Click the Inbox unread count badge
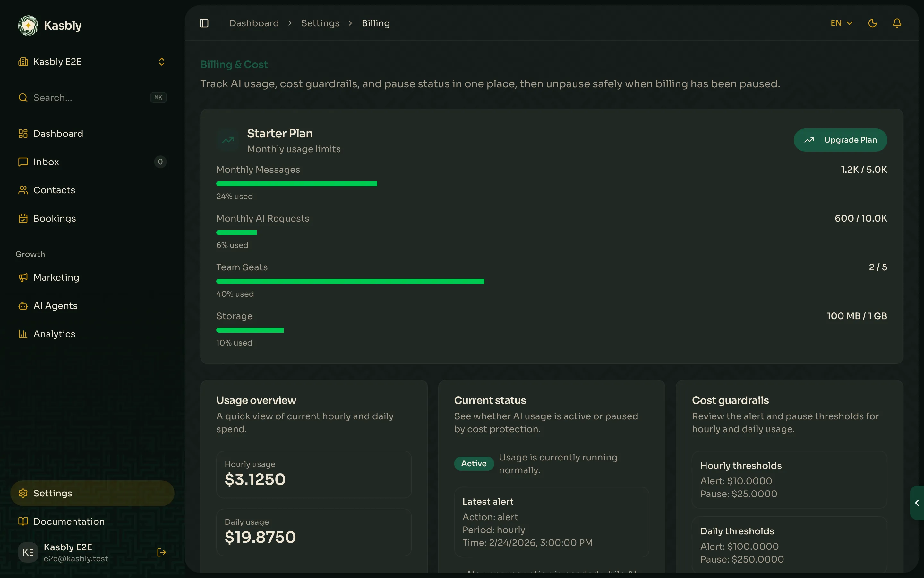The height and width of the screenshot is (578, 924). (160, 162)
